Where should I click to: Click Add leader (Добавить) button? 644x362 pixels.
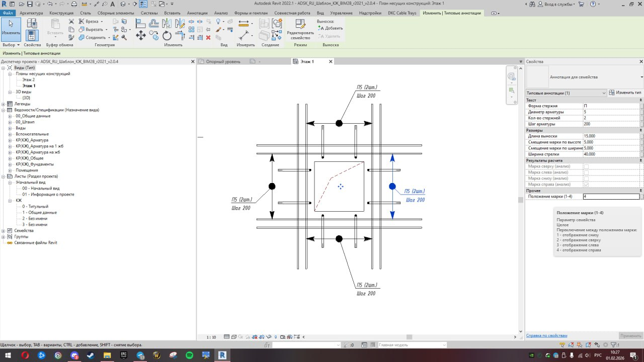(x=331, y=28)
